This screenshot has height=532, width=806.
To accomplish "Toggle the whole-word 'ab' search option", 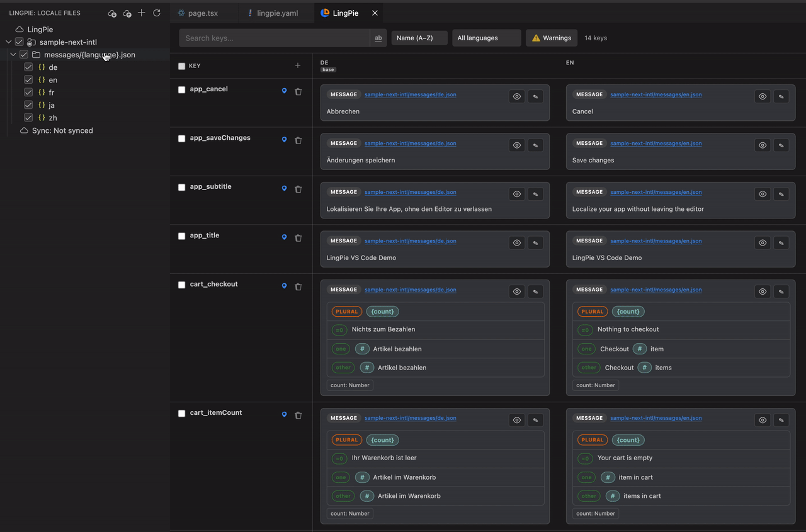I will (x=378, y=38).
